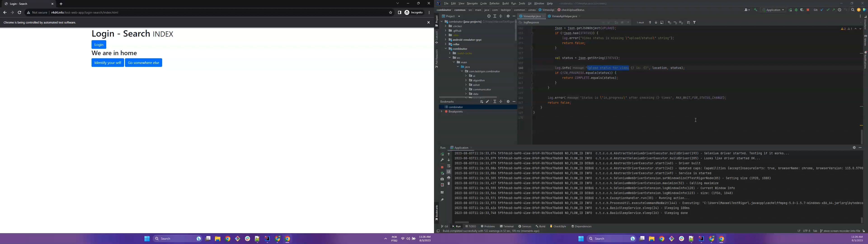The height and width of the screenshot is (244, 868).
Task: Click the red Stop process icon in the Run panel
Action: pyautogui.click(x=442, y=167)
